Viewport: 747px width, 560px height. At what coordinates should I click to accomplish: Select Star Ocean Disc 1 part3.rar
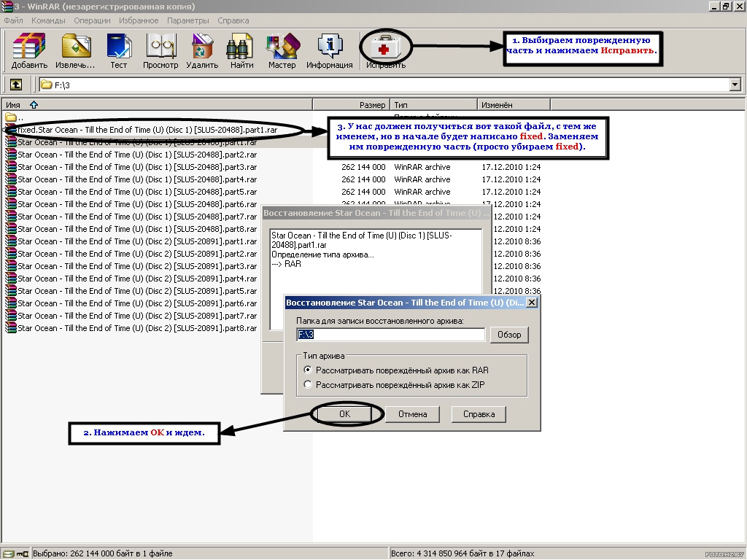(x=137, y=167)
